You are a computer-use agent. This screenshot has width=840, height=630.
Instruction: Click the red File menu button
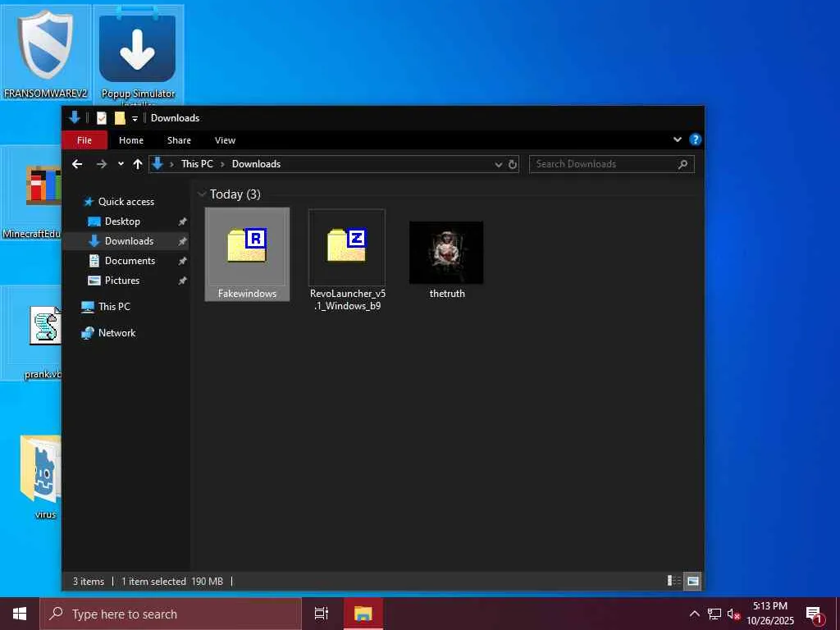pos(84,140)
